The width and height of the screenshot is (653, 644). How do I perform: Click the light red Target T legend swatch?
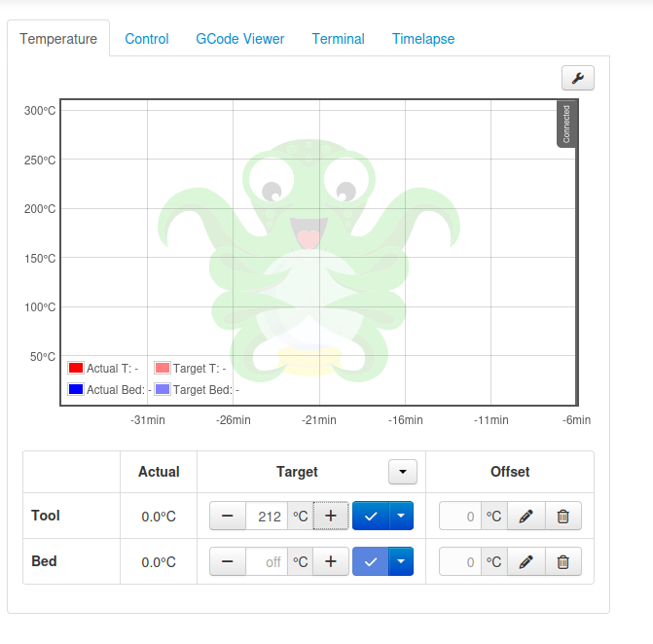point(163,368)
